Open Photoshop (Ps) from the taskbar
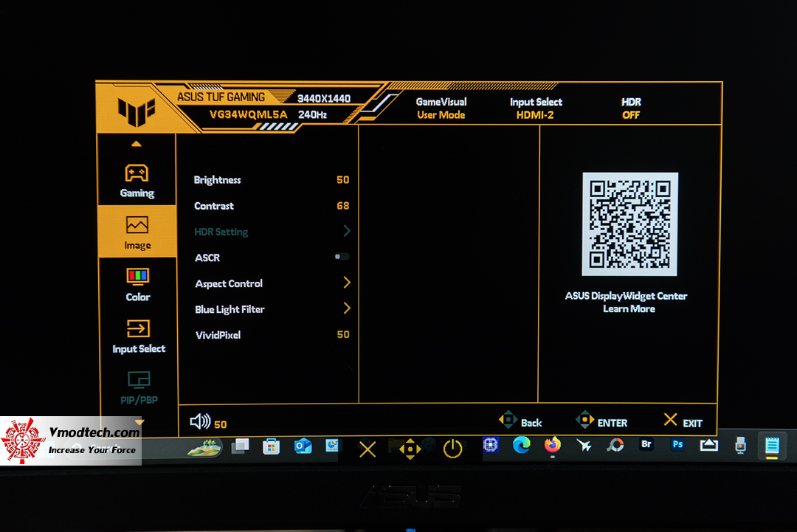The height and width of the screenshot is (532, 797). pyautogui.click(x=677, y=445)
